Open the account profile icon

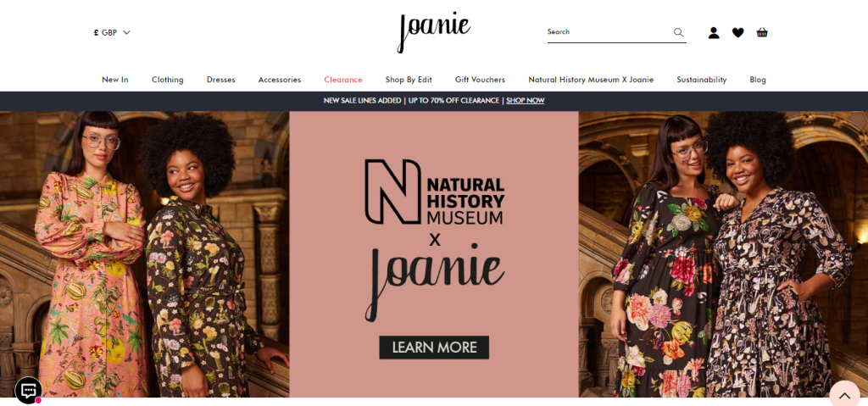click(x=714, y=33)
